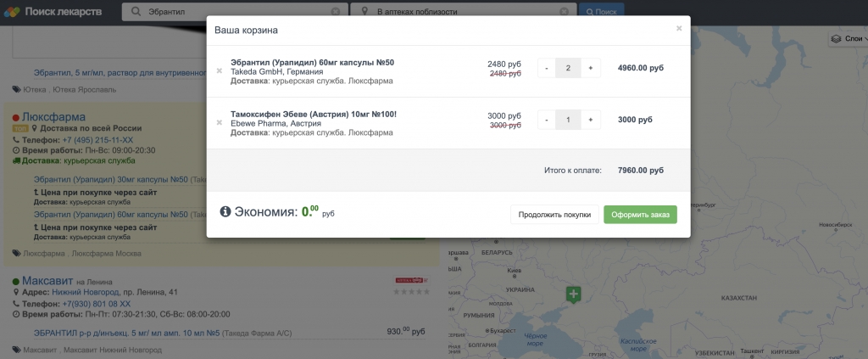Viewport: 868px width, 359px height.
Task: Click the search magnifier icon in Эбрантил field
Action: 136,11
